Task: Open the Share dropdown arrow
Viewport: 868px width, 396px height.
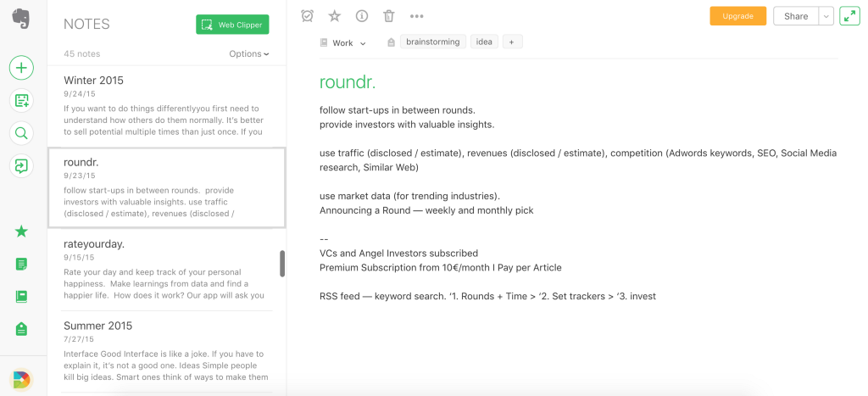Action: pyautogui.click(x=826, y=16)
